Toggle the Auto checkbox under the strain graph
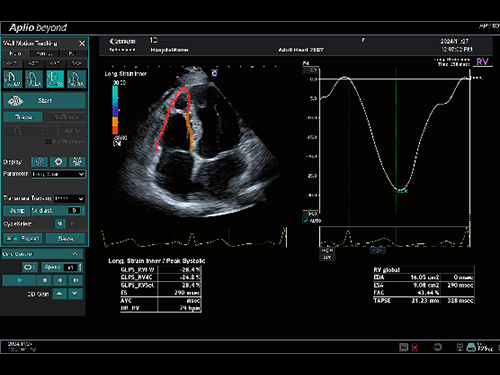This screenshot has height=375, width=500. click(306, 221)
